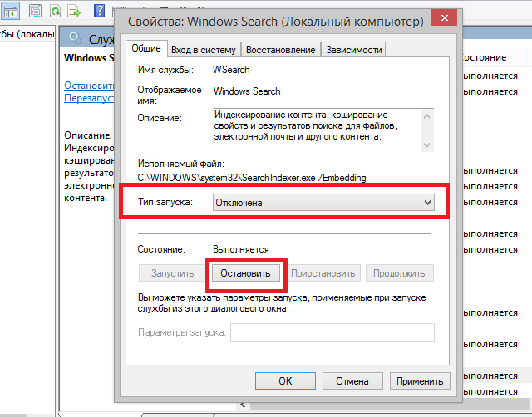The image size is (532, 417).
Task: Open the Properties toolbar icon in Services
Action: (35, 11)
